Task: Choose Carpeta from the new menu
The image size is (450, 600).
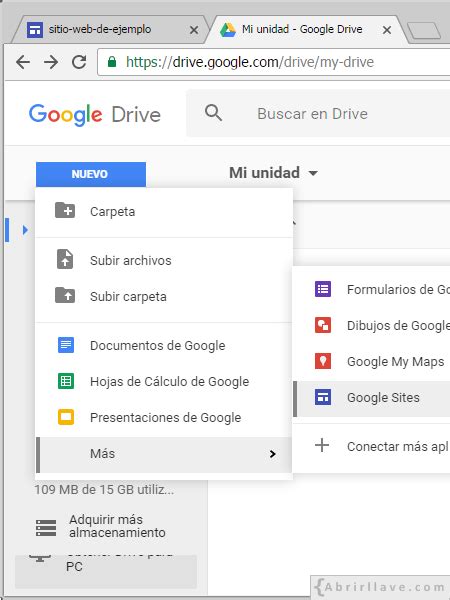Action: coord(164,211)
